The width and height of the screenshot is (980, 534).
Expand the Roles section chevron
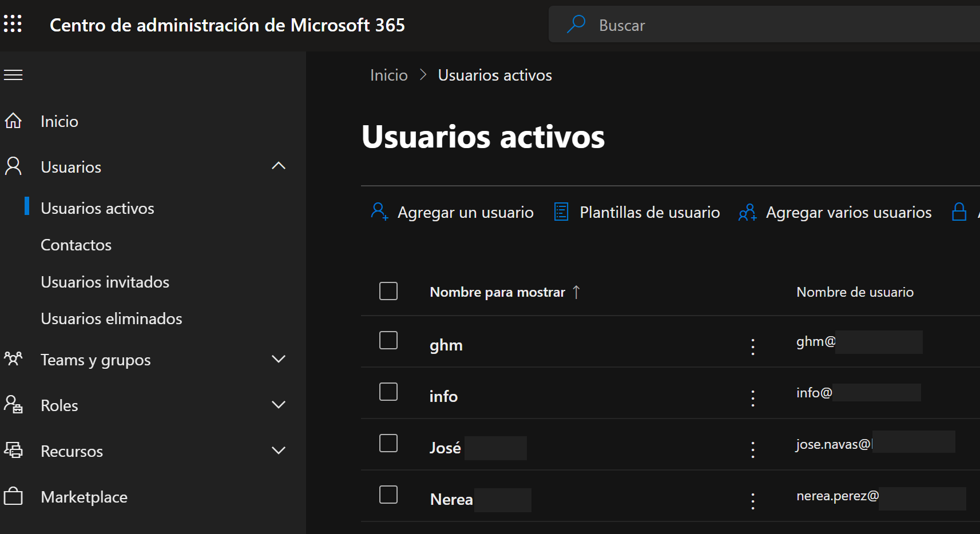pos(279,405)
